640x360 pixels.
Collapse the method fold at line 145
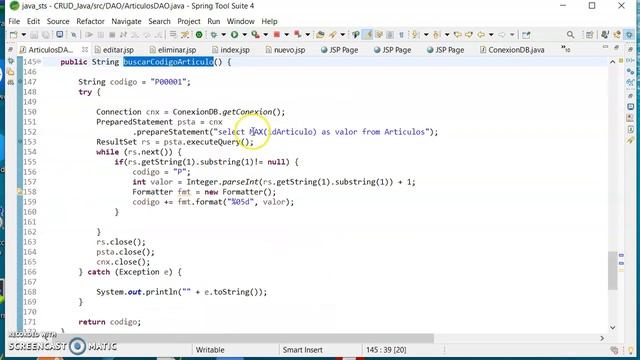(x=39, y=62)
